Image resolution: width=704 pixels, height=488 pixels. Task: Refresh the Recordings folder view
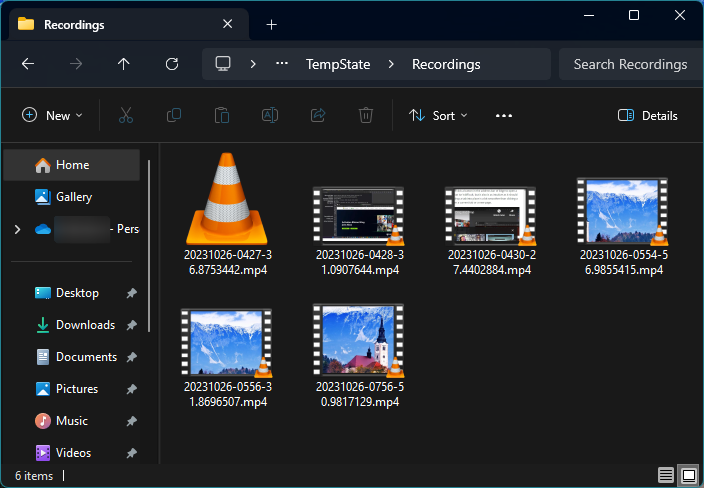pos(172,64)
